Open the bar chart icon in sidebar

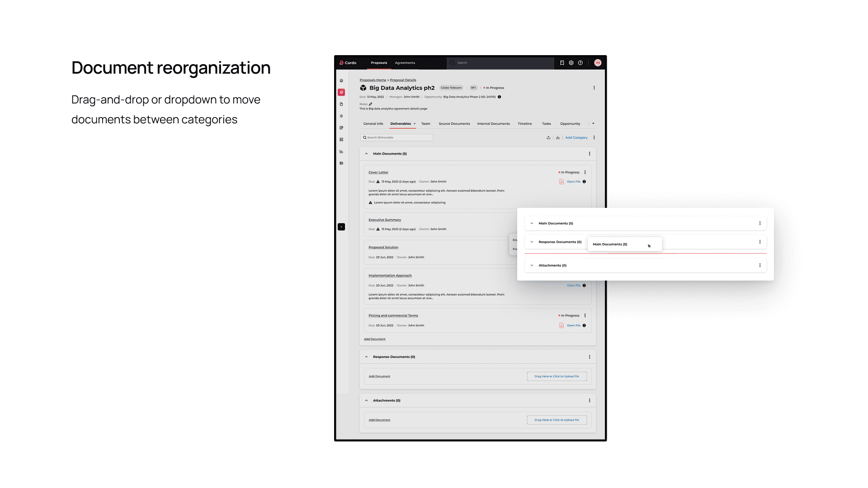pyautogui.click(x=341, y=151)
